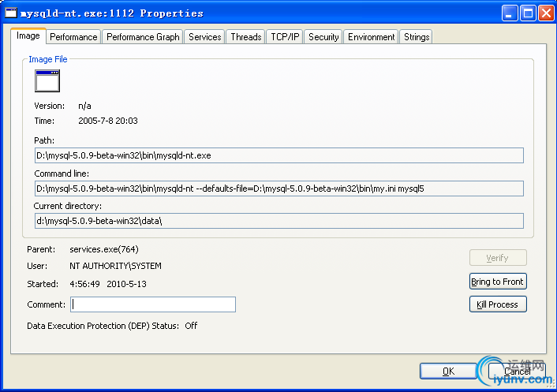Click inside the Path text box
Image resolution: width=557 pixels, height=392 pixels.
(278, 155)
